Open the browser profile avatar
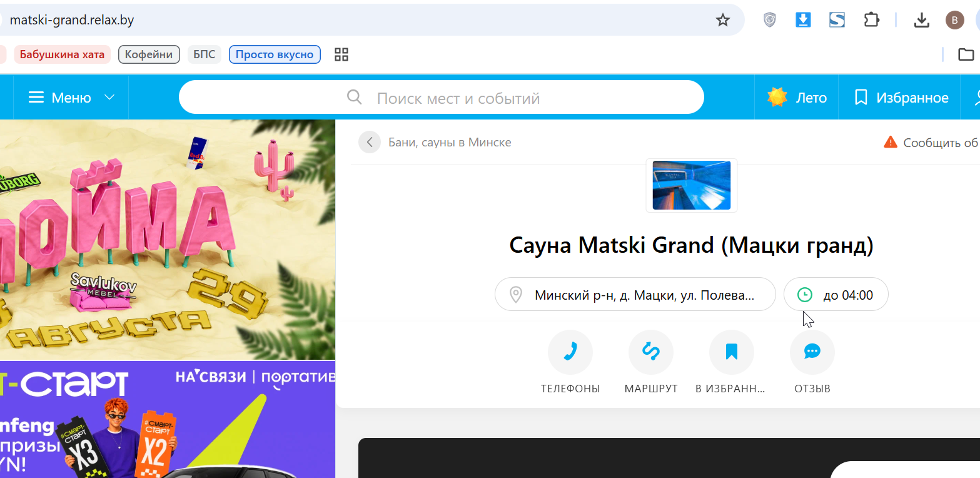Viewport: 980px width, 478px height. (x=954, y=20)
